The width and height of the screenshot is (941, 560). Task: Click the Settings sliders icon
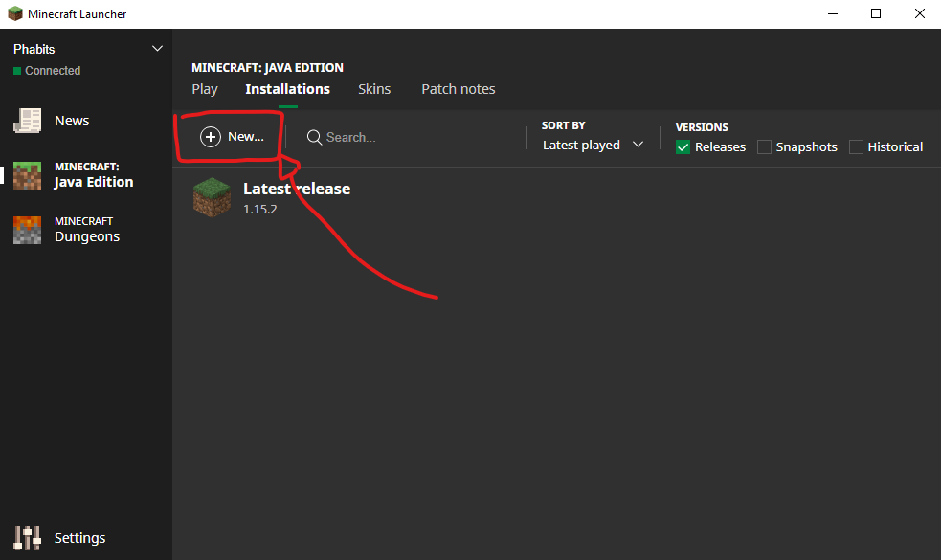pos(27,538)
